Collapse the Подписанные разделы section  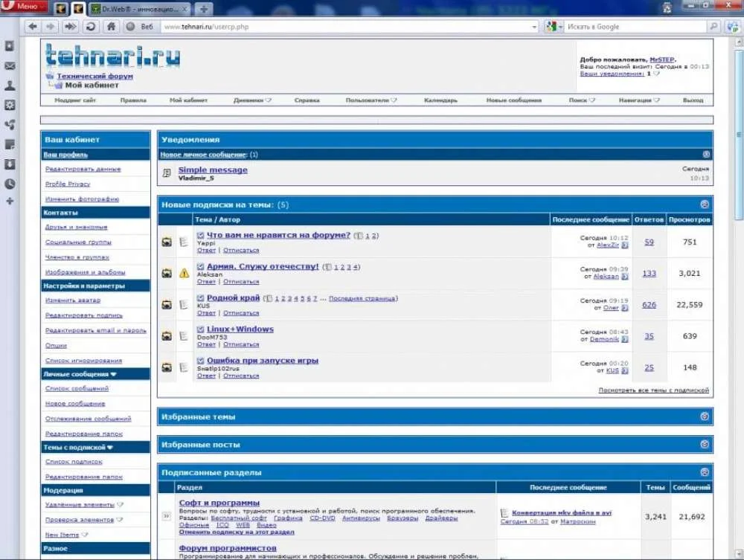click(705, 472)
